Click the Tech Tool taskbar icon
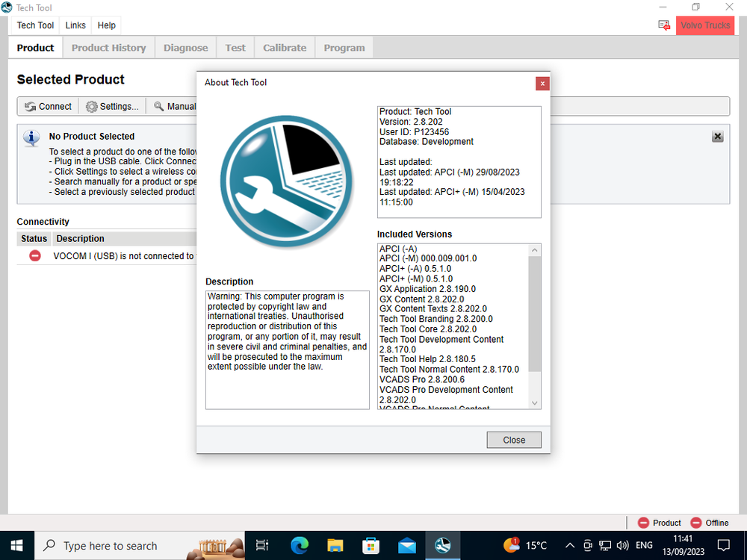This screenshot has height=560, width=747. [443, 546]
